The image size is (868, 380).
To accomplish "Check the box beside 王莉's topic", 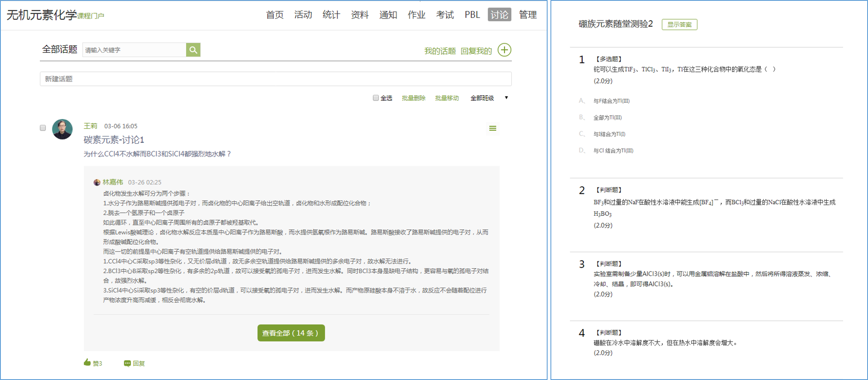I will 43,128.
